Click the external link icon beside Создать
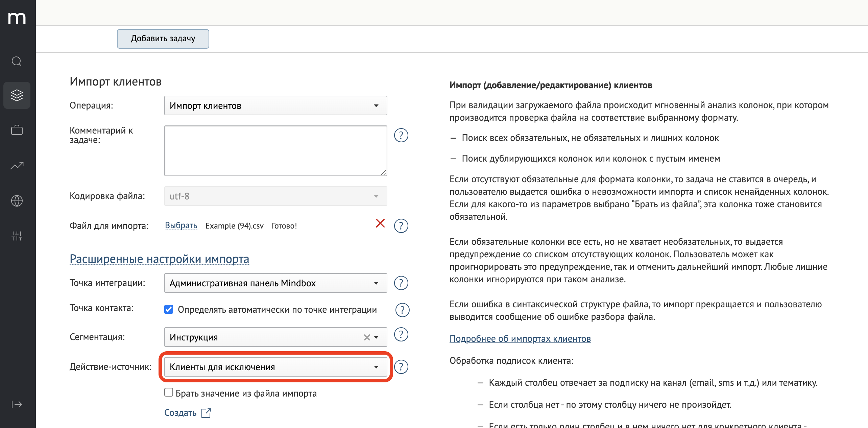868x428 pixels. pos(206,413)
